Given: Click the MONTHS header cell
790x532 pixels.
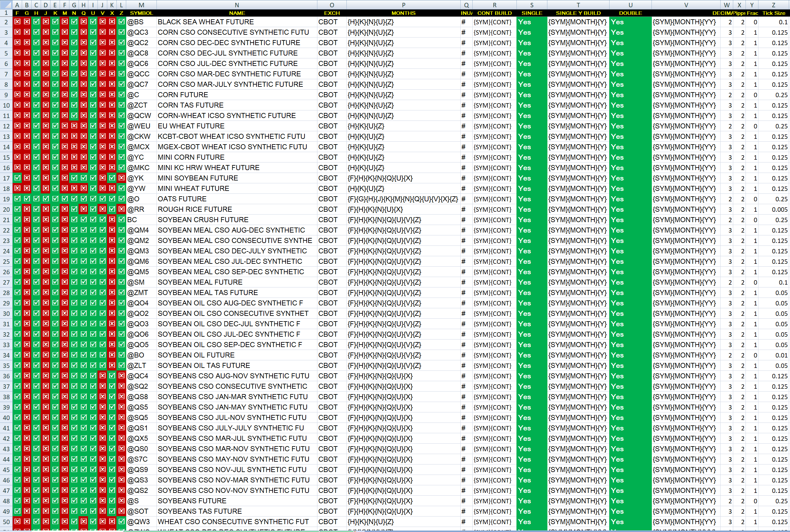Looking at the screenshot, I should pos(403,13).
